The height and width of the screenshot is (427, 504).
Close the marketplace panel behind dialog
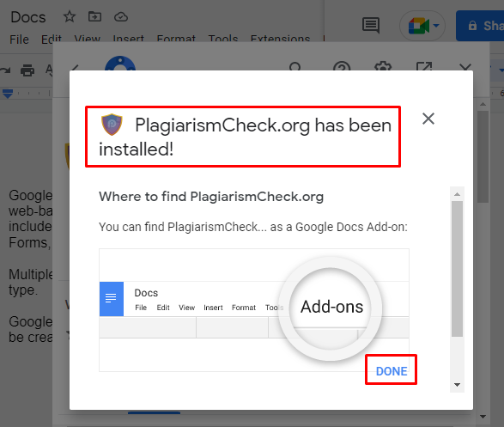(465, 66)
